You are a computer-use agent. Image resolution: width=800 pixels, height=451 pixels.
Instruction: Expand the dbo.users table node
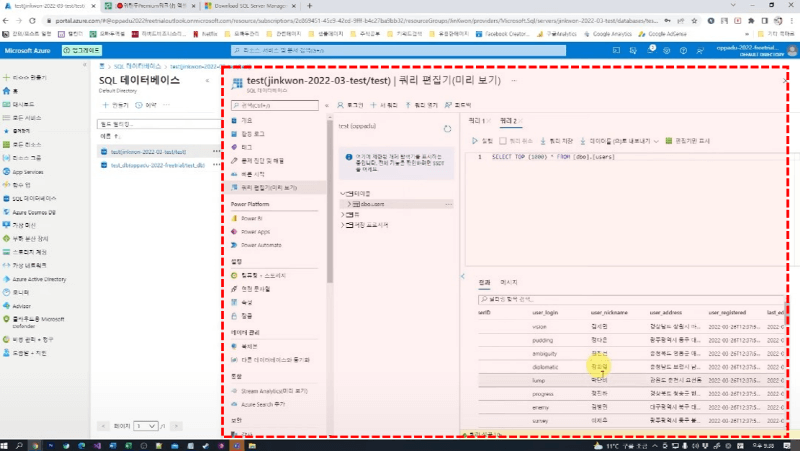[349, 204]
